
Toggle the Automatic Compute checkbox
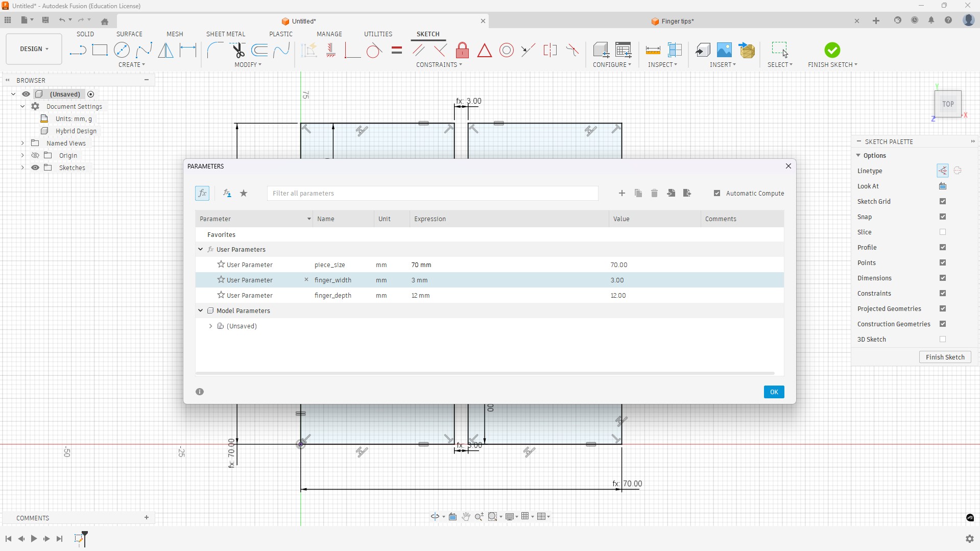717,193
